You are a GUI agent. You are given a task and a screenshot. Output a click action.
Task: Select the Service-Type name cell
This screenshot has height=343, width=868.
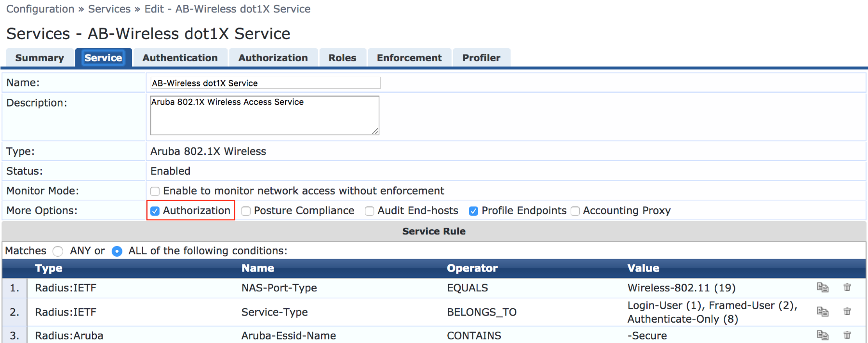(x=275, y=312)
